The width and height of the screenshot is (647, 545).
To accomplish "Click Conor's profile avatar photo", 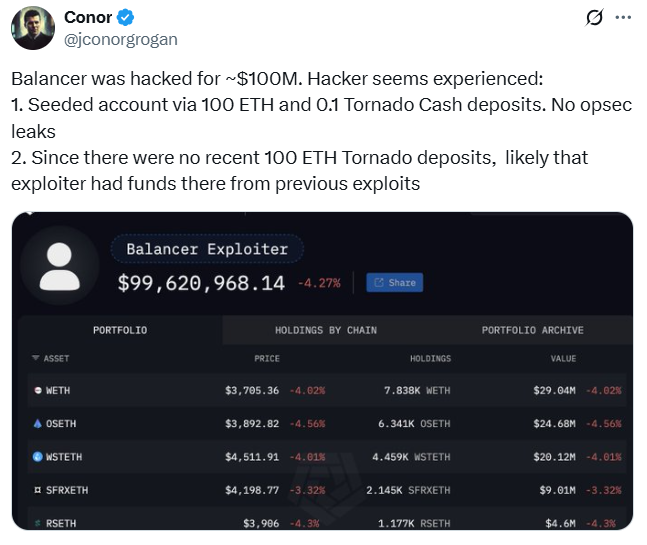I will (x=32, y=27).
